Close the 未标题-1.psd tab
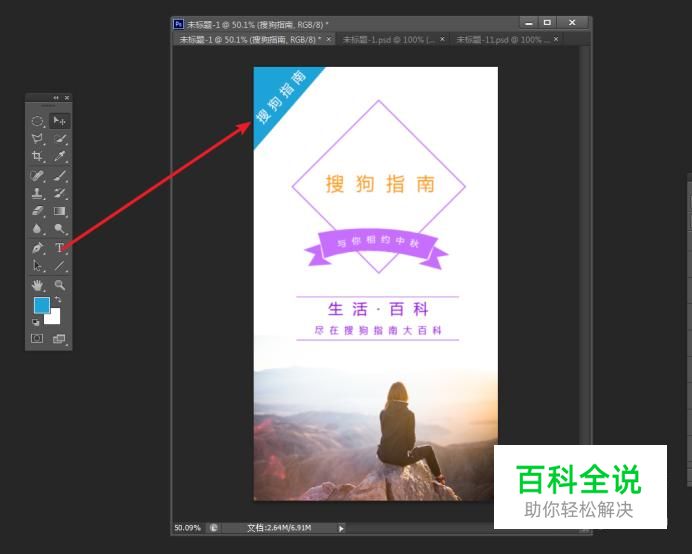The height and width of the screenshot is (554, 692). coord(442,39)
